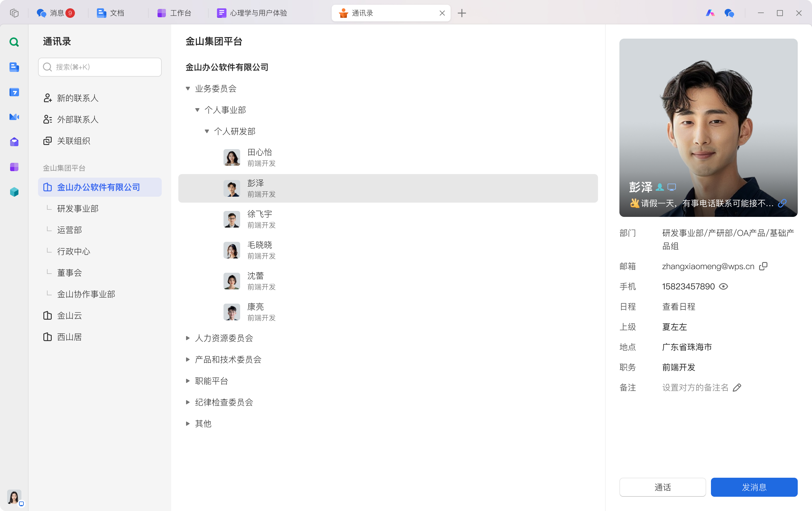Select 金山办公软件有限公司 in sidebar
This screenshot has width=812, height=511.
(x=100, y=187)
